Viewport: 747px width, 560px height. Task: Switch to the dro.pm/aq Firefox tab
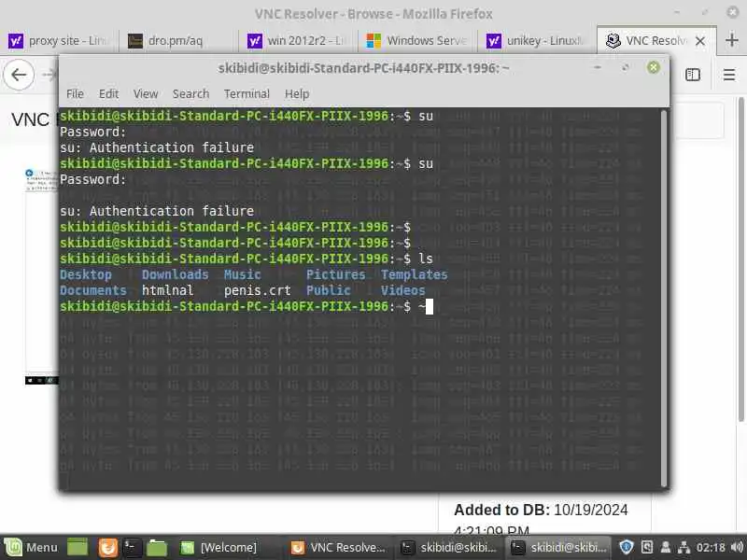click(178, 41)
